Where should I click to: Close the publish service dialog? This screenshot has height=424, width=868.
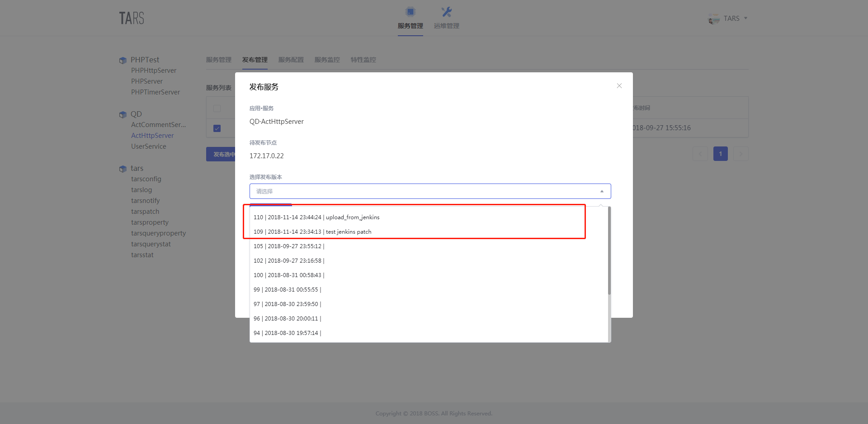619,86
